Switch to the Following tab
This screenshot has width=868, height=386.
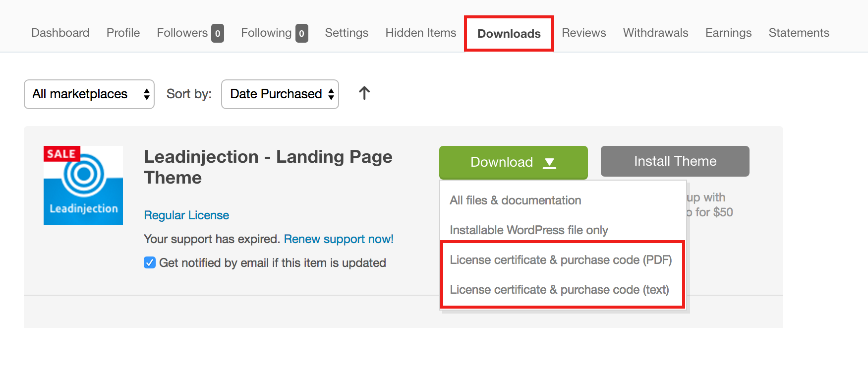click(275, 33)
